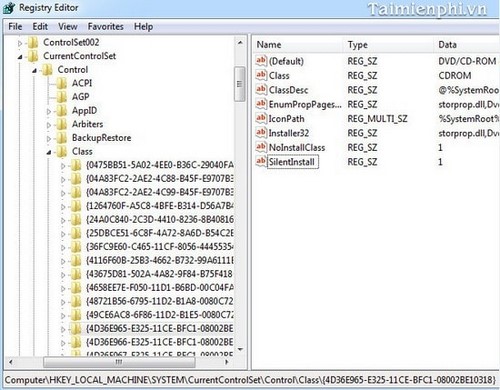Click tree pane scroll down arrow
500x390 pixels.
coord(240,349)
